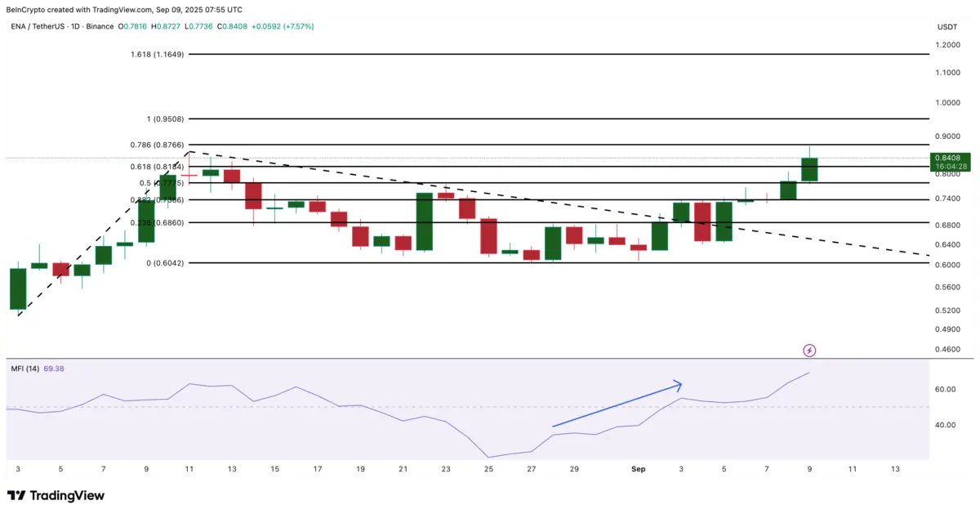Click the MFI (14) indicator label

pos(24,369)
